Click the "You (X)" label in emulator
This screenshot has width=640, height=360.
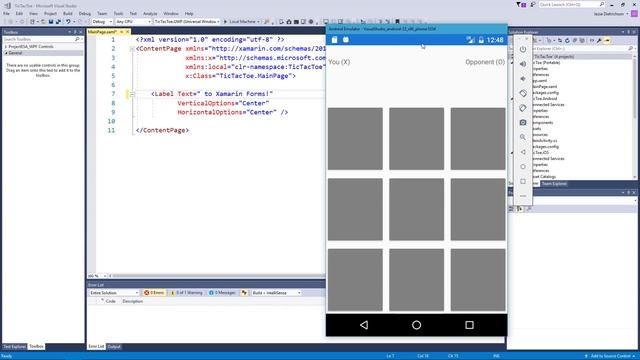[339, 62]
